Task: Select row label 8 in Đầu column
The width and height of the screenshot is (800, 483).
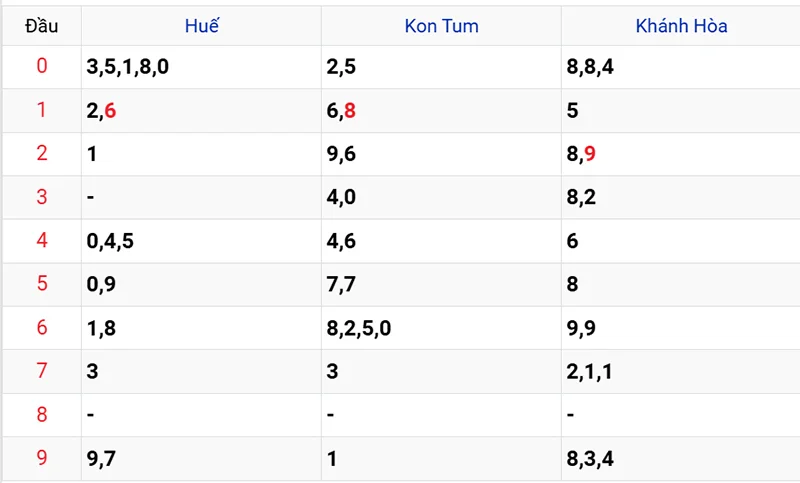Action: (41, 414)
